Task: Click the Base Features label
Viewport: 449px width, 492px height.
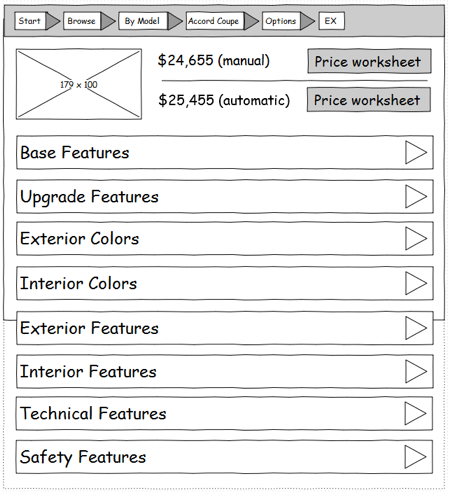Action: coord(75,153)
